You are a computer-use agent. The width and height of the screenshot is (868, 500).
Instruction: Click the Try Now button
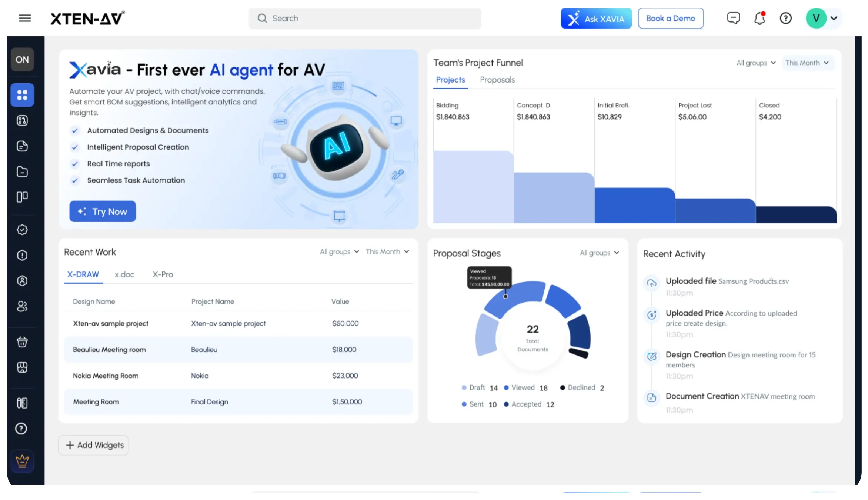(103, 211)
